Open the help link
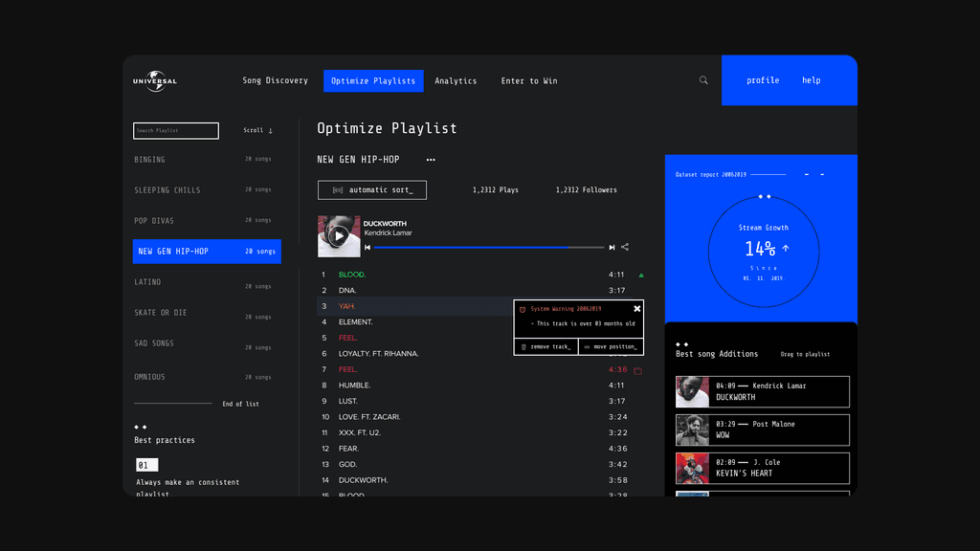 [812, 80]
